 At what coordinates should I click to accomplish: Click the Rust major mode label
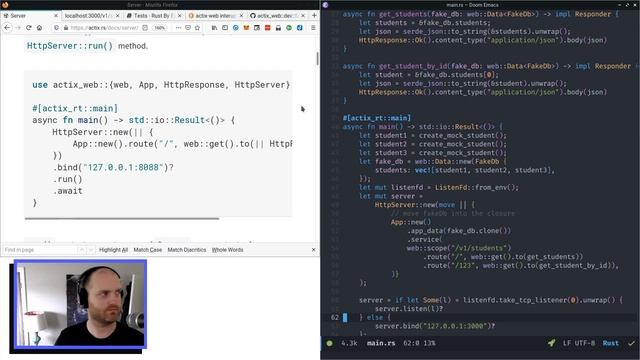point(611,343)
